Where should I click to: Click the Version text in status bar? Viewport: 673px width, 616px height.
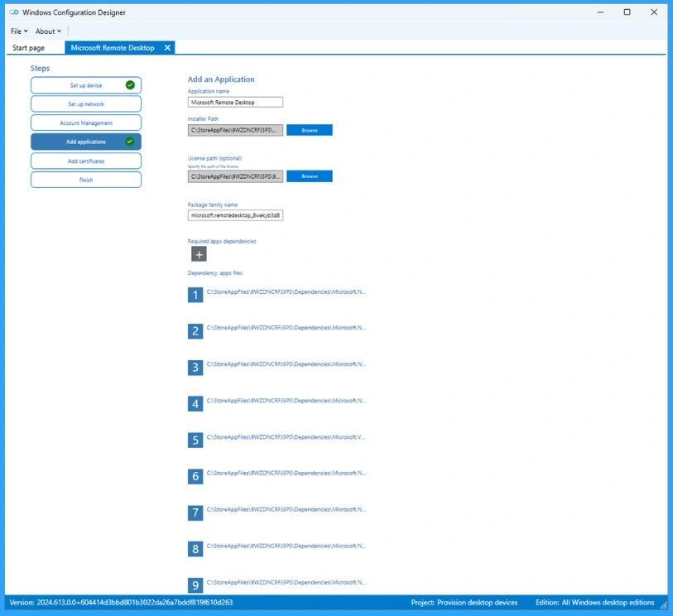(x=121, y=602)
